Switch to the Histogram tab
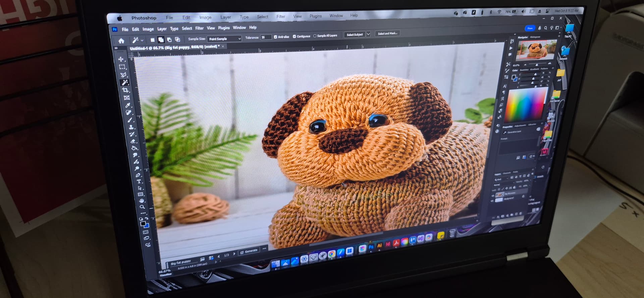 [535, 37]
